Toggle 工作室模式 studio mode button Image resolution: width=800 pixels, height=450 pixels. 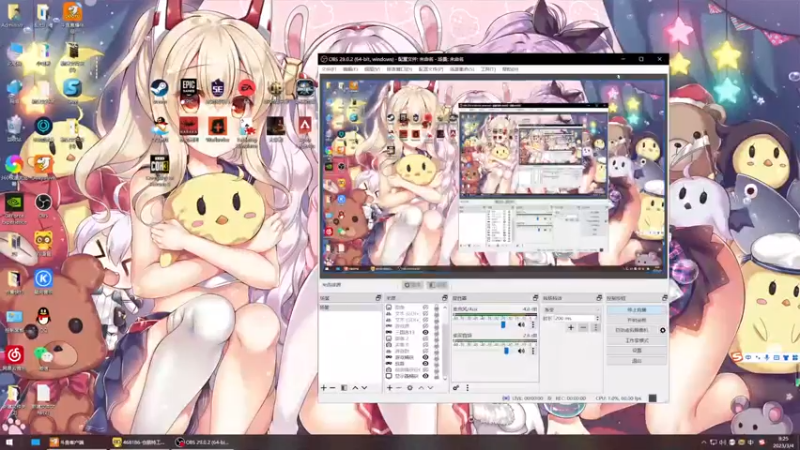click(636, 340)
